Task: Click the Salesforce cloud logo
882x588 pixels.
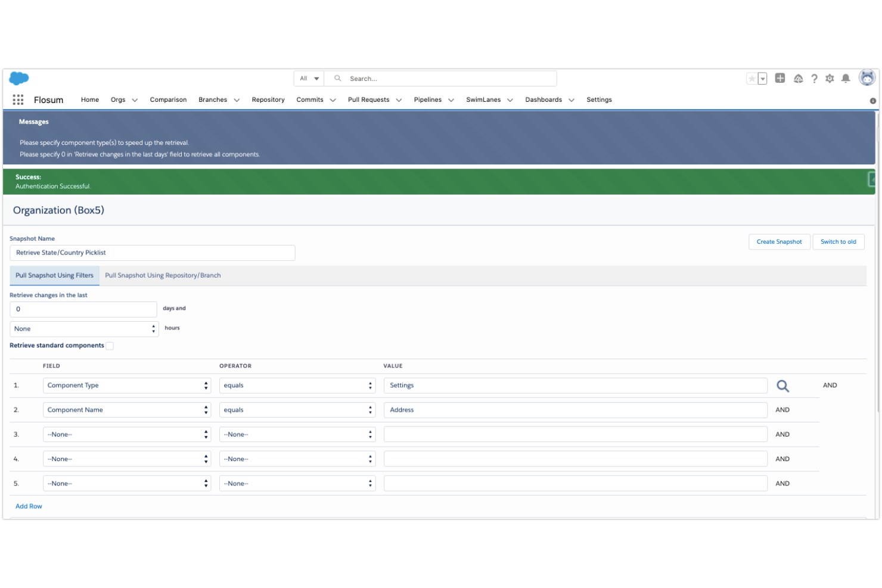Action: point(18,78)
